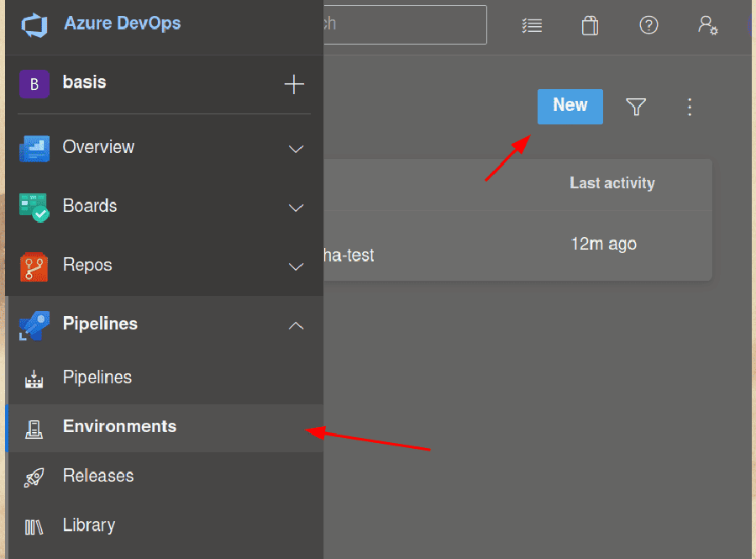The width and height of the screenshot is (756, 559).
Task: Expand the Boards section chevron
Action: tap(296, 208)
